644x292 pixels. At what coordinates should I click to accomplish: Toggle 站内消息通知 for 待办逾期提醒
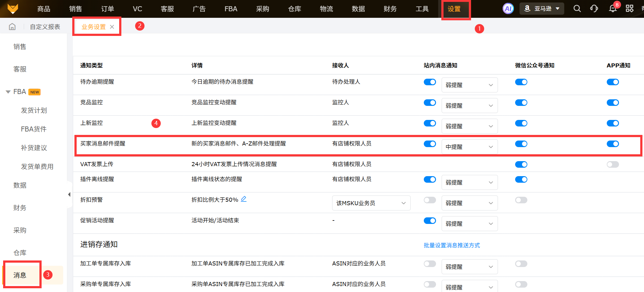click(430, 82)
